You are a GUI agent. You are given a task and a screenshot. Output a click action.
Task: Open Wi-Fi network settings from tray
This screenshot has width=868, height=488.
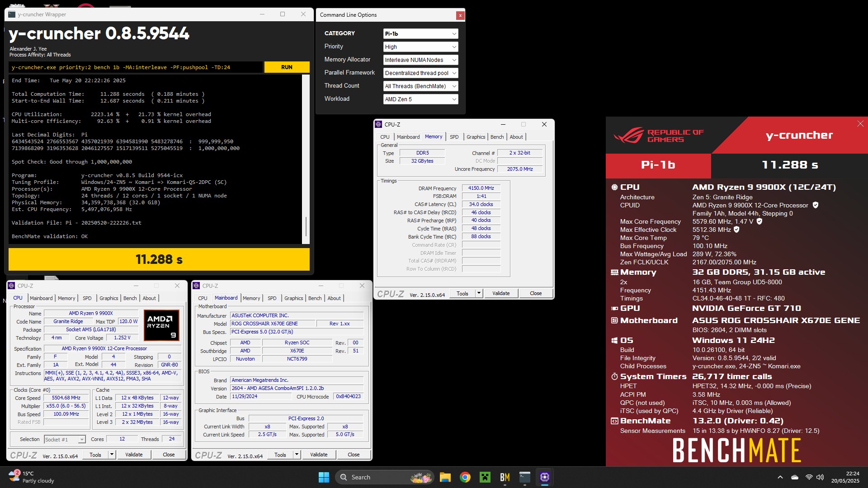coord(809,477)
